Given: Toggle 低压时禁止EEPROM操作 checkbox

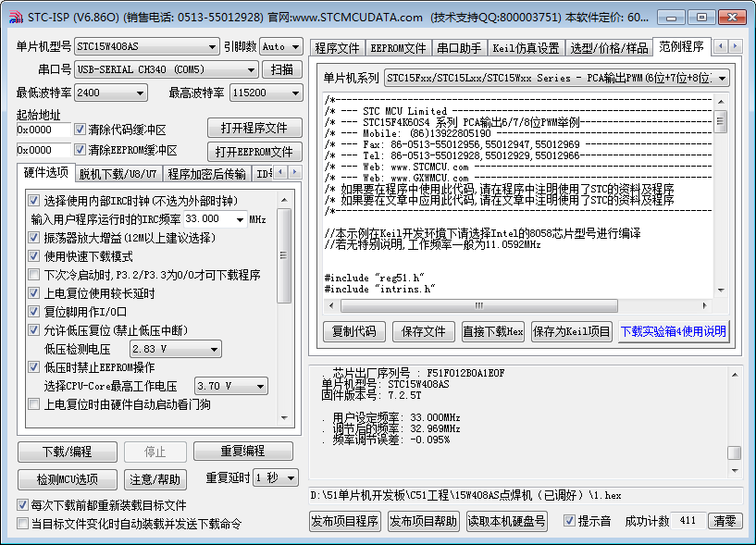Looking at the screenshot, I should [x=33, y=367].
